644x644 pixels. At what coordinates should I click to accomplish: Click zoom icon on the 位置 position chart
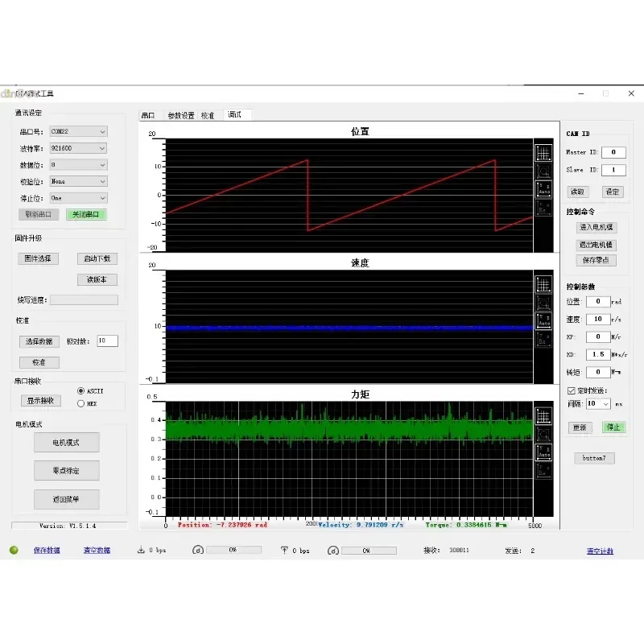point(543,171)
